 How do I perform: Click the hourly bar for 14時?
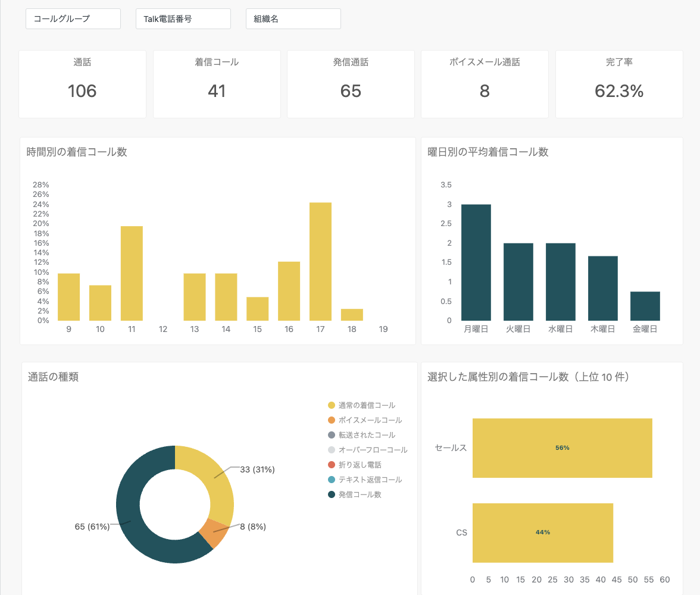point(226,297)
